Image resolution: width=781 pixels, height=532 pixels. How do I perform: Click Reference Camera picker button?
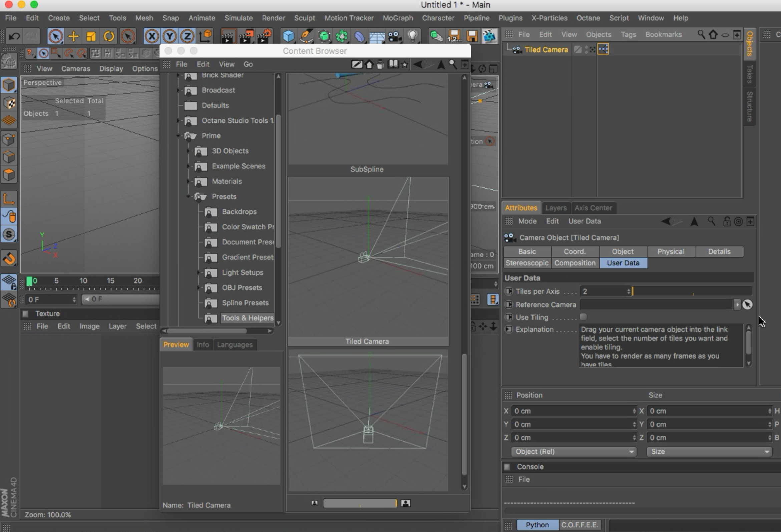(x=747, y=305)
